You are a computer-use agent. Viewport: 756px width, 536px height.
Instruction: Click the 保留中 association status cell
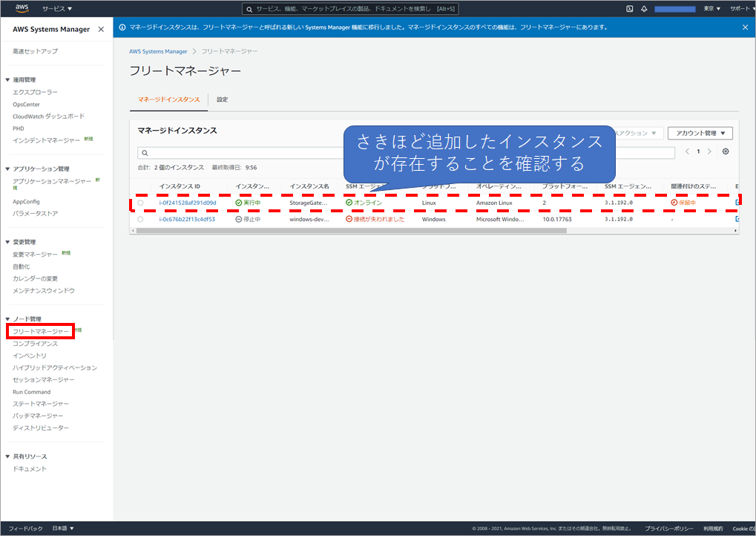pyautogui.click(x=683, y=203)
